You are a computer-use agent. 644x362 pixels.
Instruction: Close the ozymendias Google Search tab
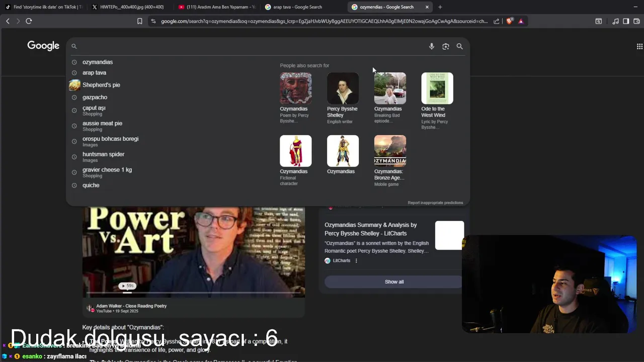tap(427, 7)
